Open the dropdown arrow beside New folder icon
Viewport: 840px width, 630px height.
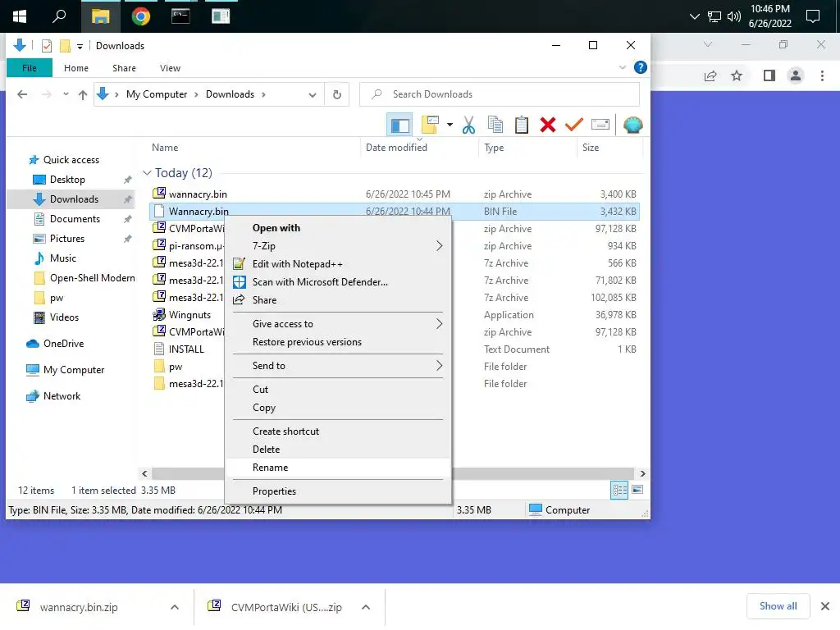450,125
